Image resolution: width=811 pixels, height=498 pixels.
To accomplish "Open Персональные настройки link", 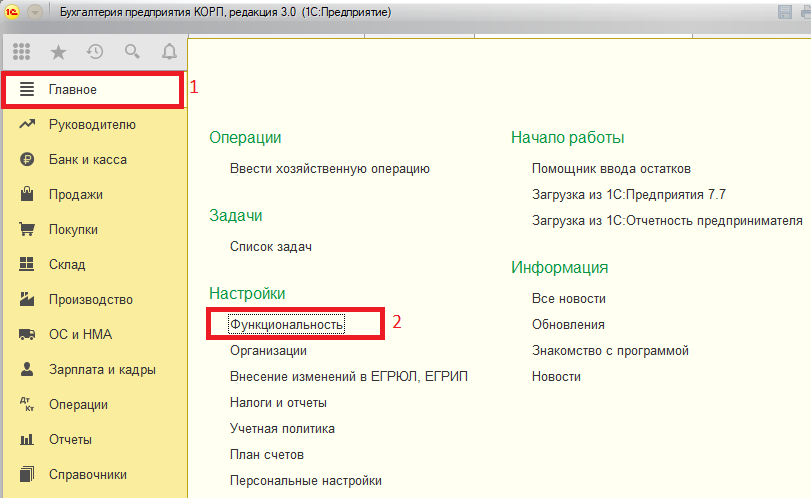I will point(306,480).
